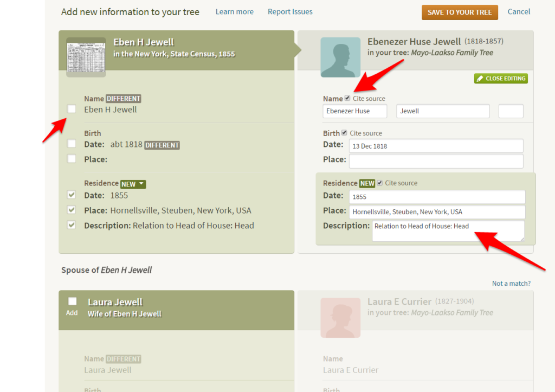This screenshot has width=555, height=392.
Task: Toggle Cite source checkbox for Name
Action: [347, 98]
